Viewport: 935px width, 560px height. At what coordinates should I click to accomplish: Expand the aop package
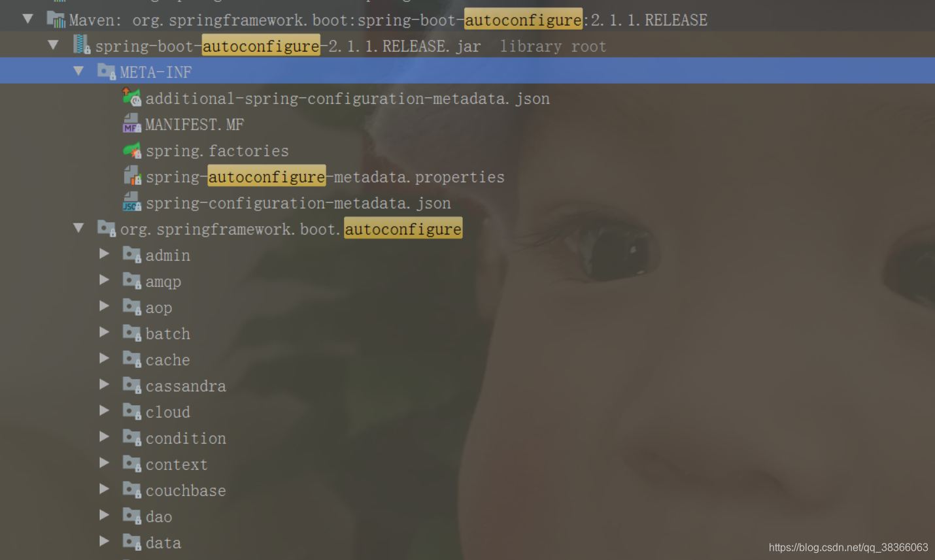click(104, 306)
